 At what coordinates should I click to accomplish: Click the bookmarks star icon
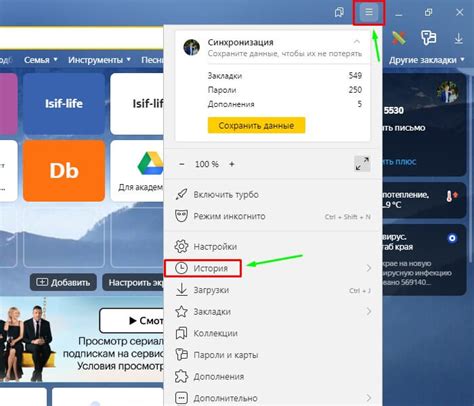182,311
